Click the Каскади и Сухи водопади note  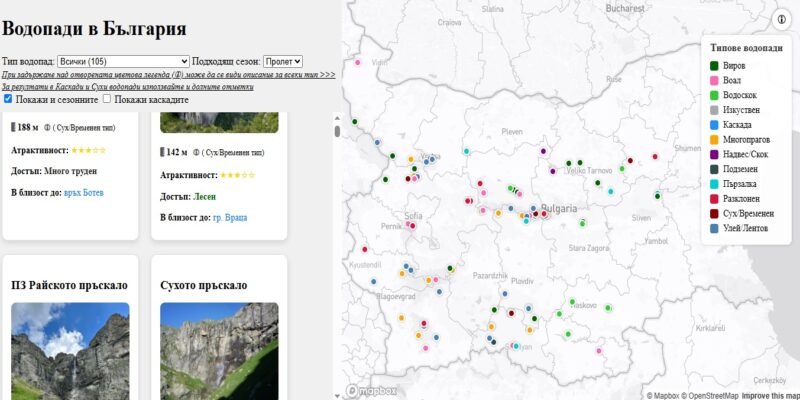pos(128,87)
